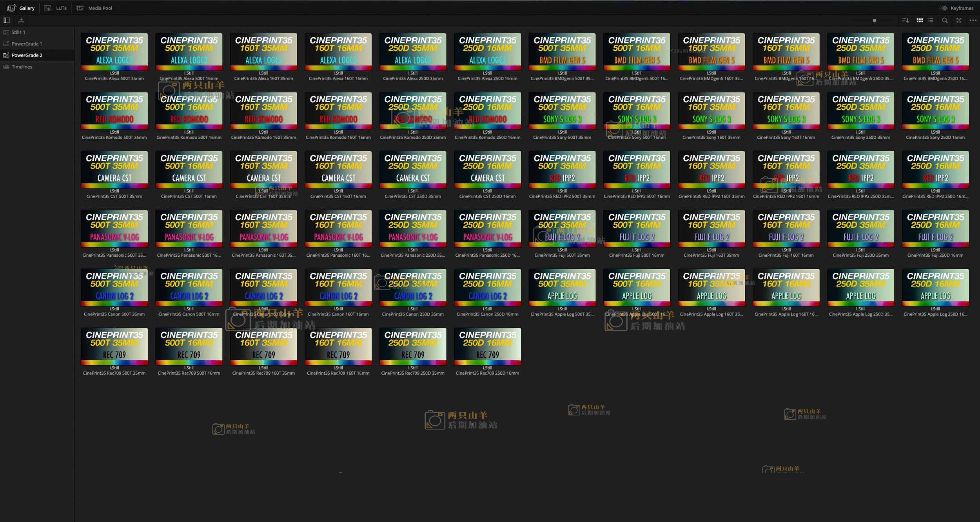Click the search magnifier icon
This screenshot has height=522, width=980.
(x=945, y=20)
